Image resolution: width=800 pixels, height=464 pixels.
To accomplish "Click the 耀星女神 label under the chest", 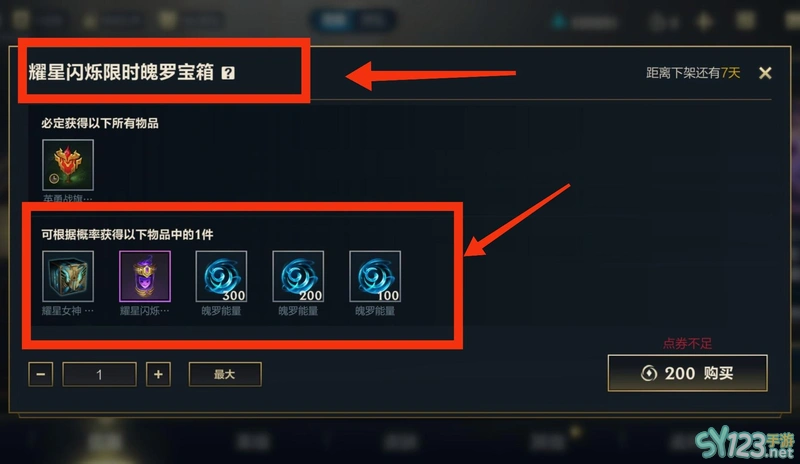I will [67, 311].
